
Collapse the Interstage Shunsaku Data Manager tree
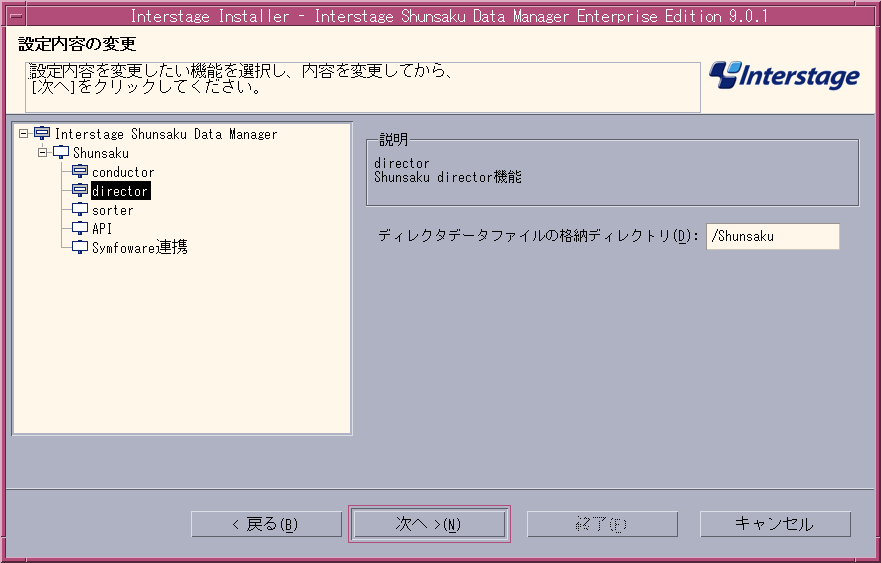pyautogui.click(x=23, y=134)
